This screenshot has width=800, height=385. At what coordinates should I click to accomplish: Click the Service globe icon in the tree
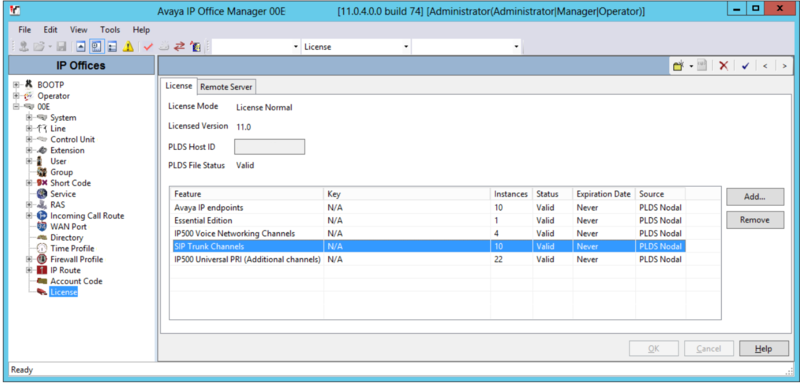[42, 194]
